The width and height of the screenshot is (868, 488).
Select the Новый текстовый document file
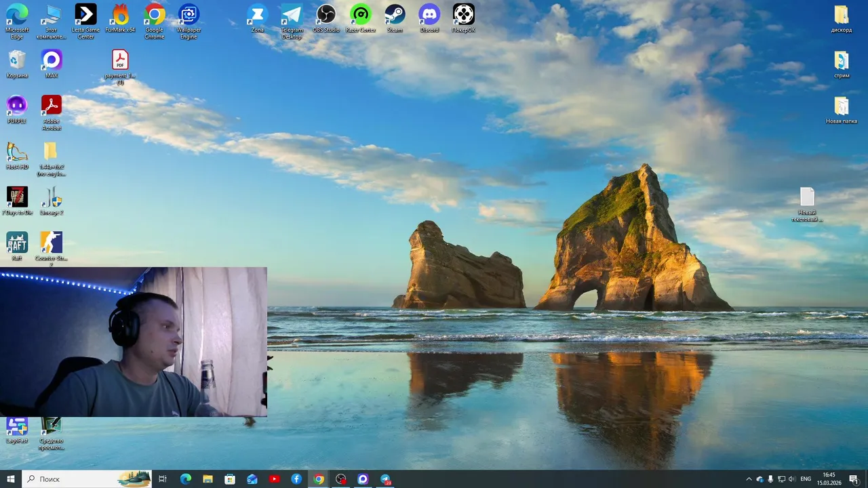807,204
